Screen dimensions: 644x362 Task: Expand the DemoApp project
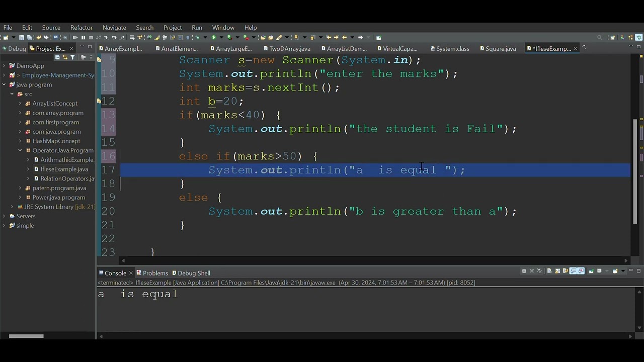pyautogui.click(x=4, y=66)
